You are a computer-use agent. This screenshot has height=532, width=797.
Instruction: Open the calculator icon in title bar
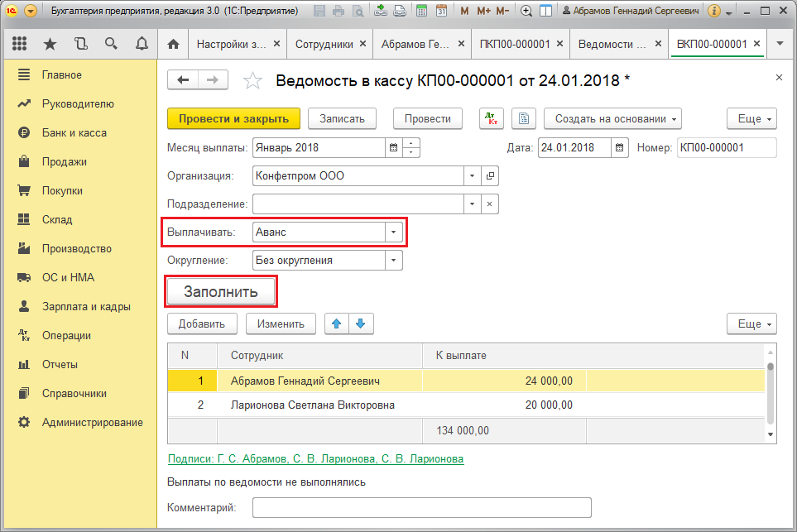[421, 11]
